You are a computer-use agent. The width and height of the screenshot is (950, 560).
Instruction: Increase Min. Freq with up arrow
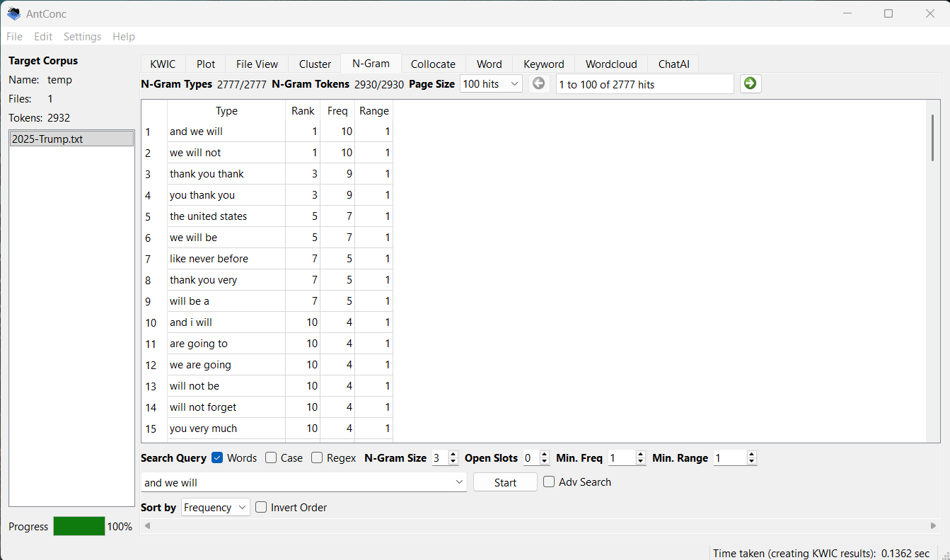pyautogui.click(x=641, y=455)
